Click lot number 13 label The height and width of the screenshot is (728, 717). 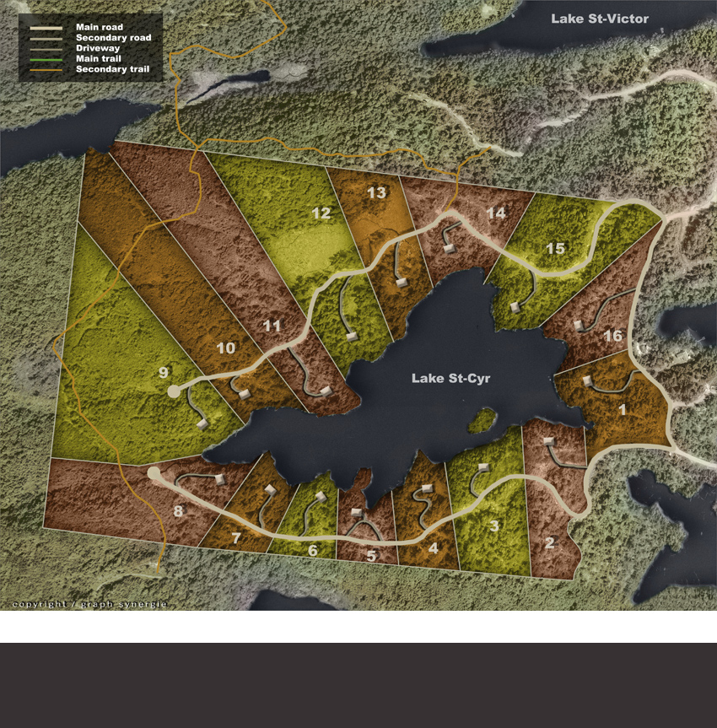click(376, 193)
